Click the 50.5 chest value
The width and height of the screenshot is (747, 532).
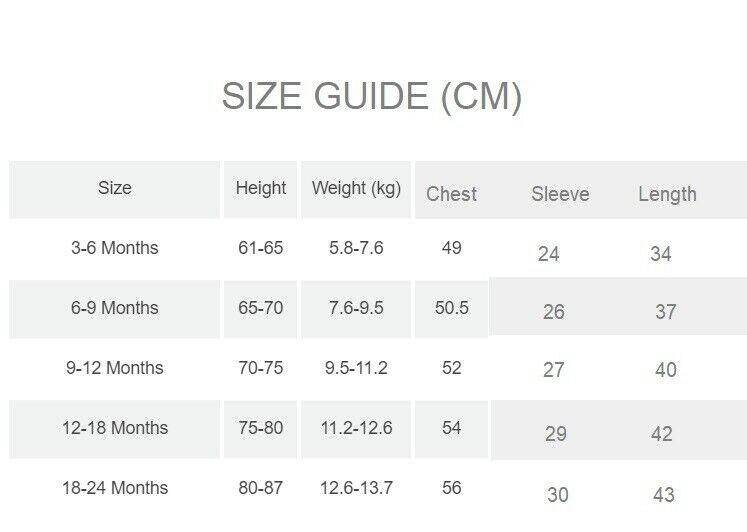pos(452,308)
